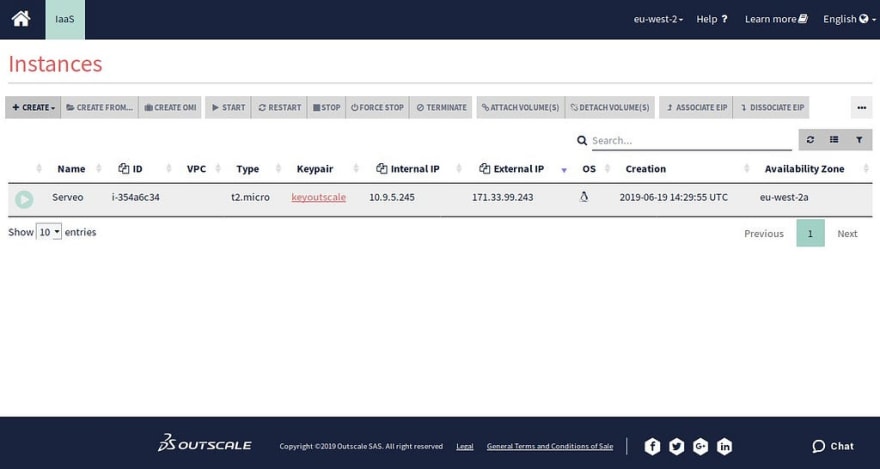Open the IaaS tab

tap(65, 19)
